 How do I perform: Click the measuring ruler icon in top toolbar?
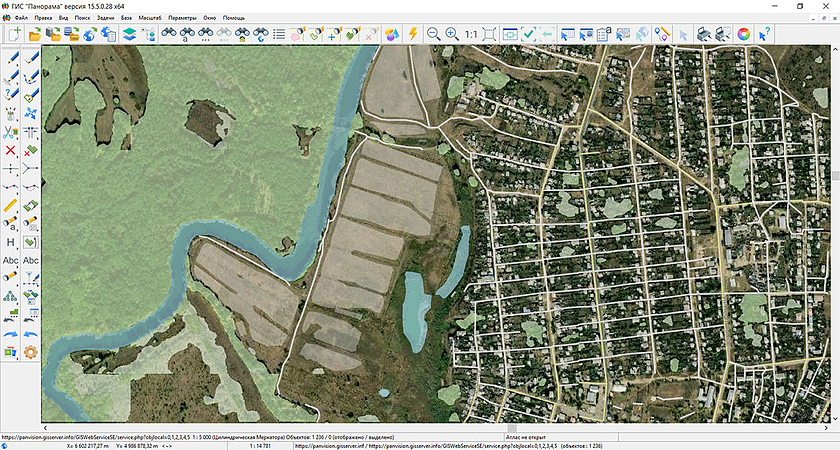tap(663, 34)
